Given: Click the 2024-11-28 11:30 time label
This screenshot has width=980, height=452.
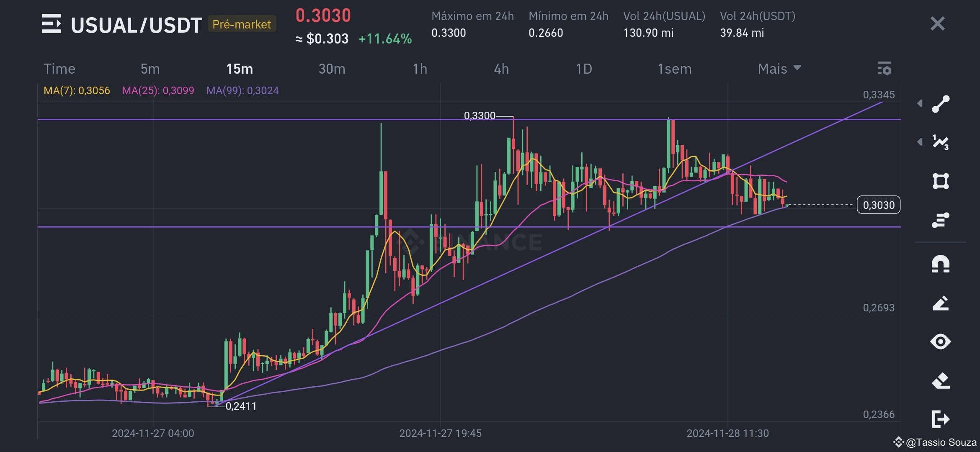Looking at the screenshot, I should [727, 433].
